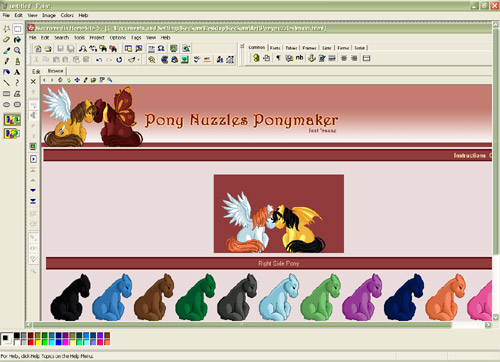Select the Free-Form Select tool in Paint
The image size is (500, 362).
point(6,29)
